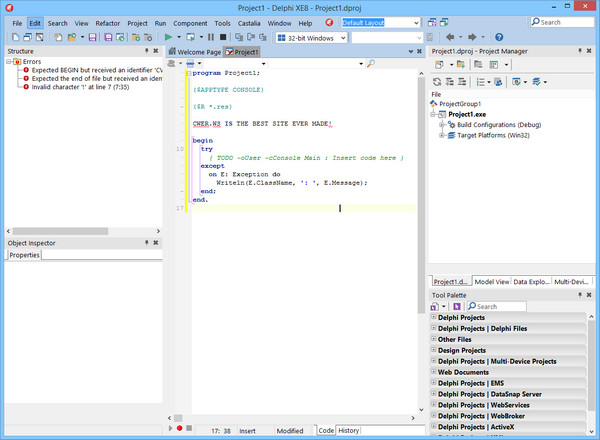Click the red macro record button
Image resolution: width=600 pixels, height=440 pixels.
click(x=178, y=429)
